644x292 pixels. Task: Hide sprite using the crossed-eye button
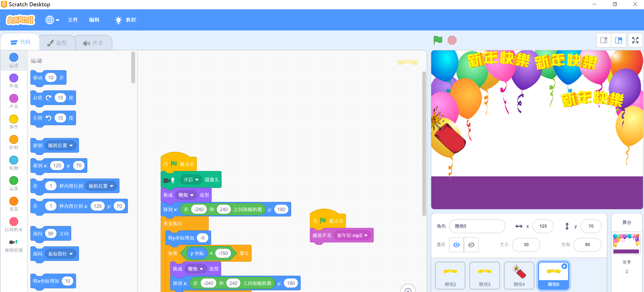471,245
